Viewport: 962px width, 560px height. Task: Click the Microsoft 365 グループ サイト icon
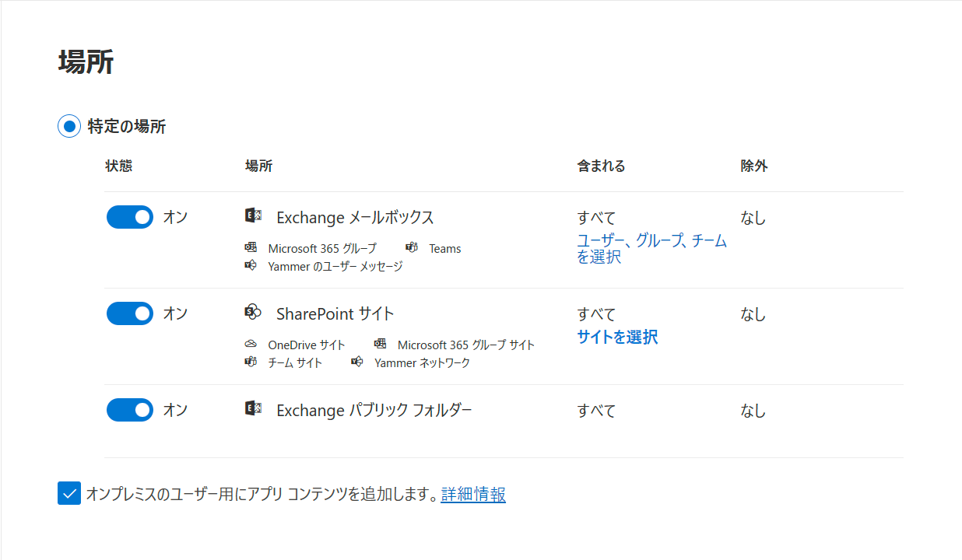point(380,344)
